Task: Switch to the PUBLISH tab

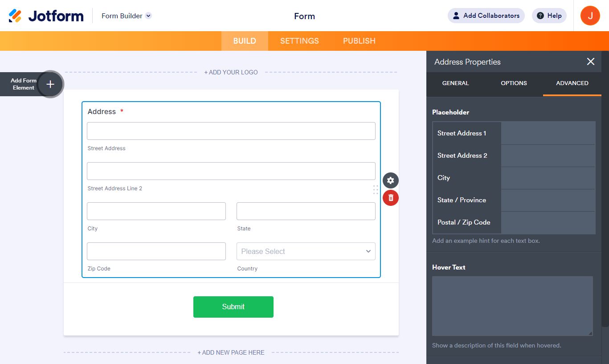Action: 359,41
